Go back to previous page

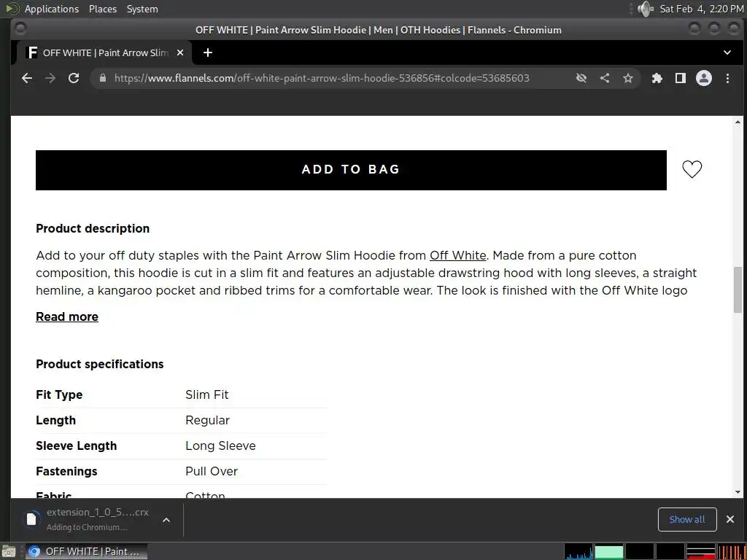pos(27,79)
